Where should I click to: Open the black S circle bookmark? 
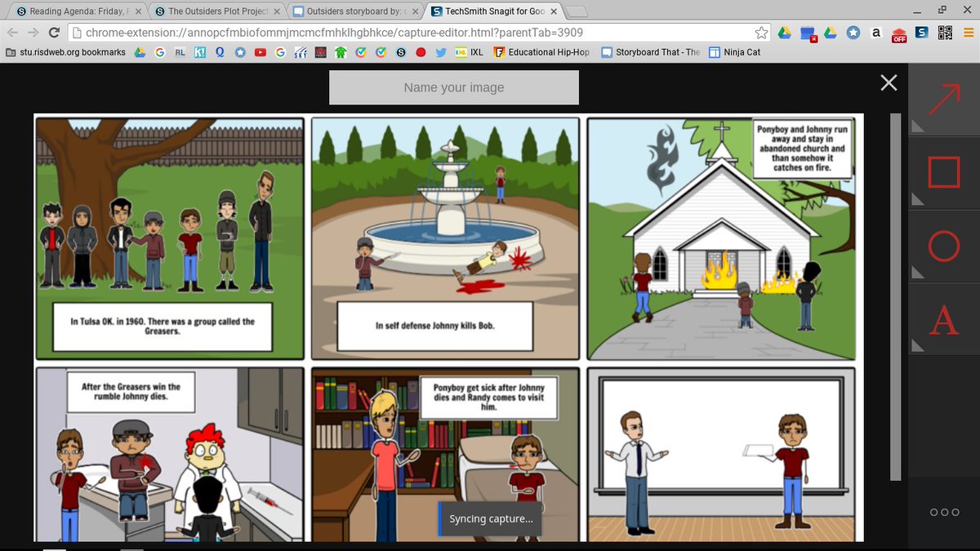pos(401,51)
